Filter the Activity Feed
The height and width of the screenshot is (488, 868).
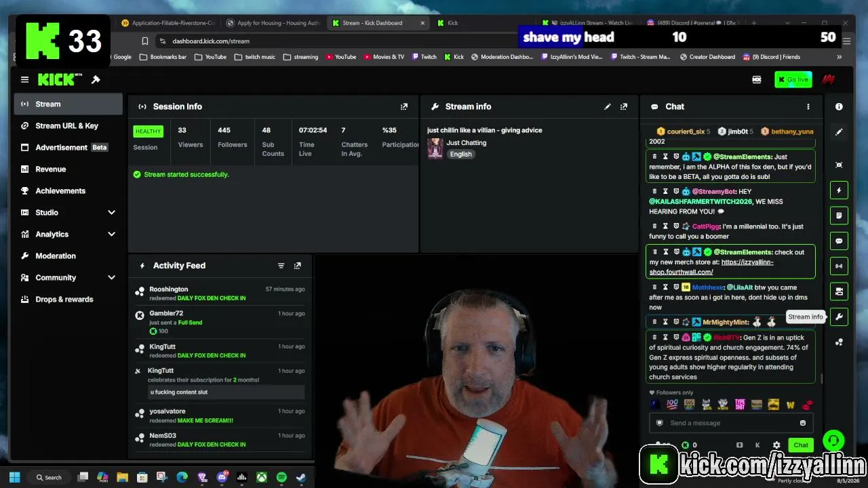coord(281,266)
